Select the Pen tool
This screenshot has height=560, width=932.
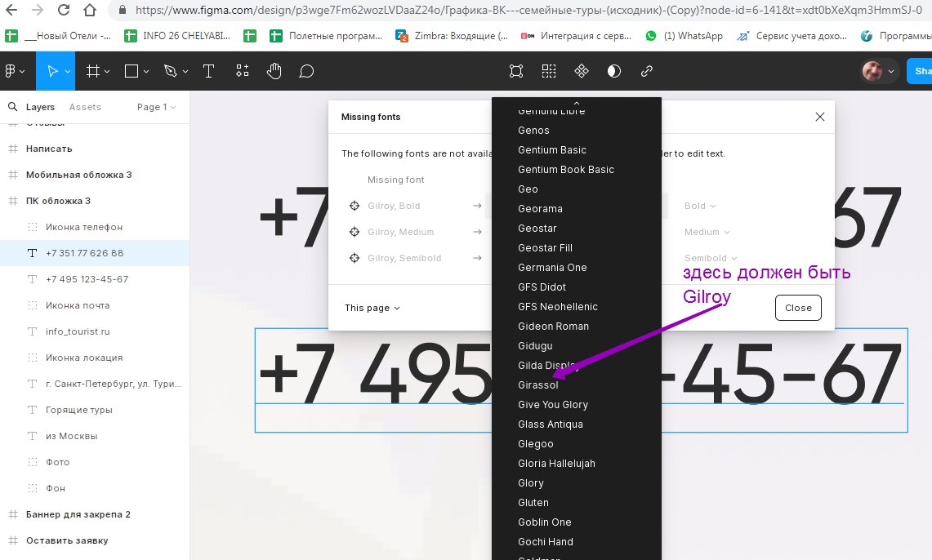[170, 72]
